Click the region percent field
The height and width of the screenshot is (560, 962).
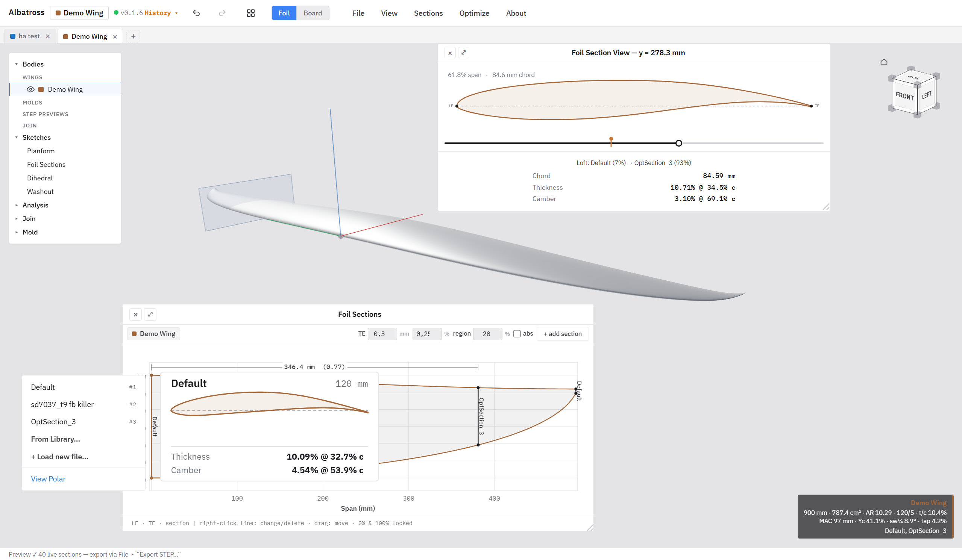click(487, 334)
